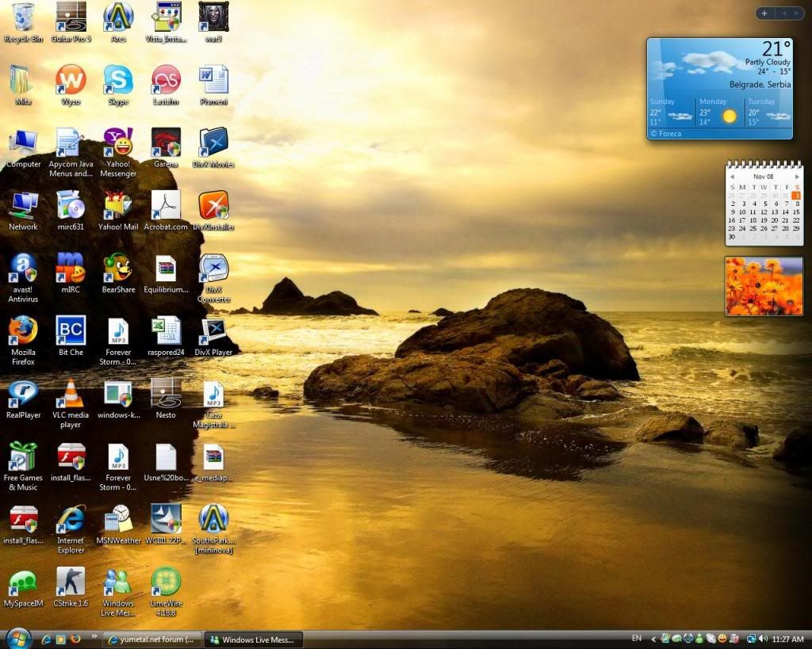
Task: Open the CStrike 1.6 game shortcut
Action: tap(71, 582)
